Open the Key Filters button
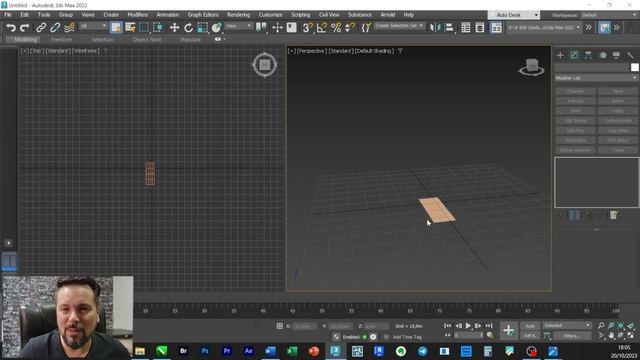The width and height of the screenshot is (640, 360). [571, 336]
